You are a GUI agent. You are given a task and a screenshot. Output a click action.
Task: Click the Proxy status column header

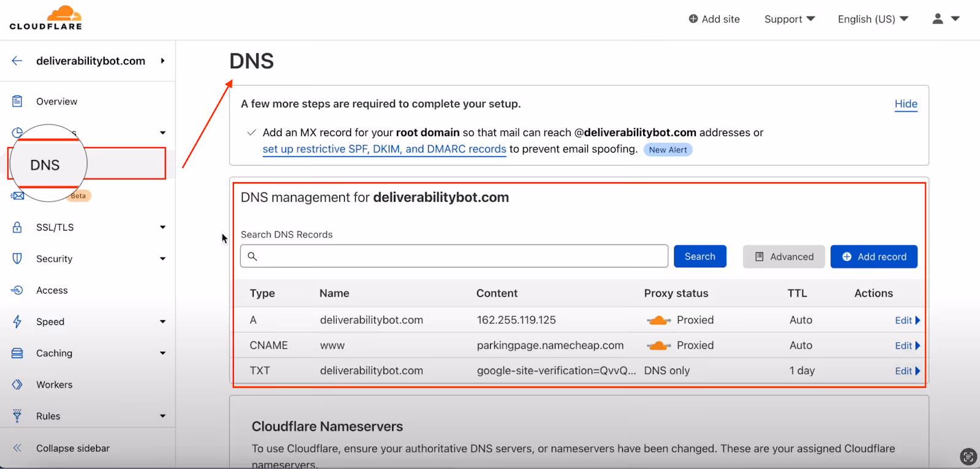tap(676, 293)
